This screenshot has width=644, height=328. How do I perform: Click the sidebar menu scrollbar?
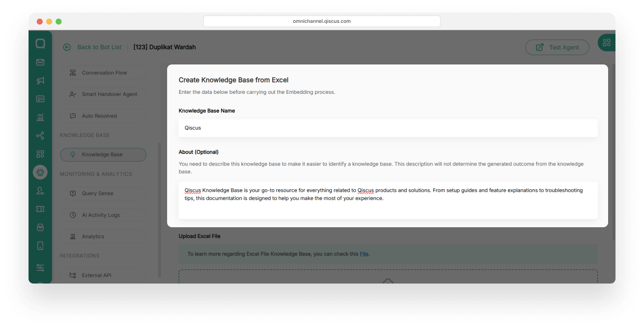click(x=159, y=210)
